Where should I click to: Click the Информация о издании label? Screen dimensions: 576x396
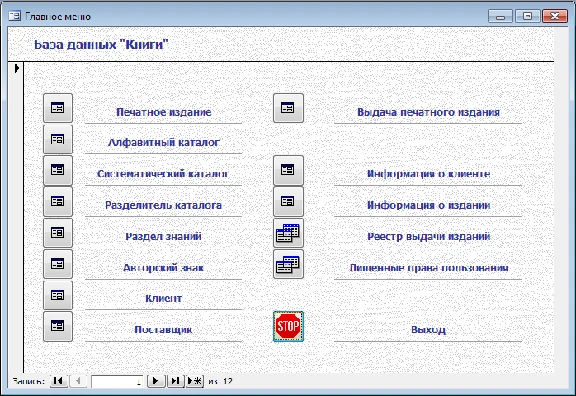point(428,205)
